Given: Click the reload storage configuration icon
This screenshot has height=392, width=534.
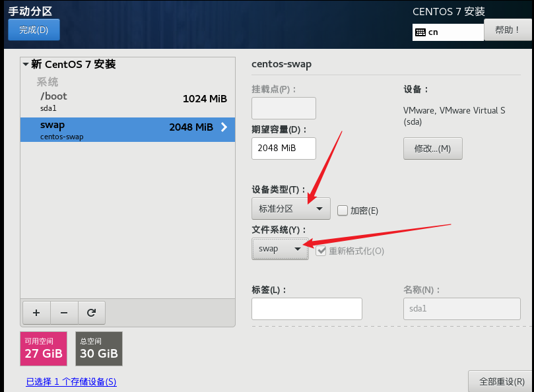Looking at the screenshot, I should pyautogui.click(x=91, y=313).
